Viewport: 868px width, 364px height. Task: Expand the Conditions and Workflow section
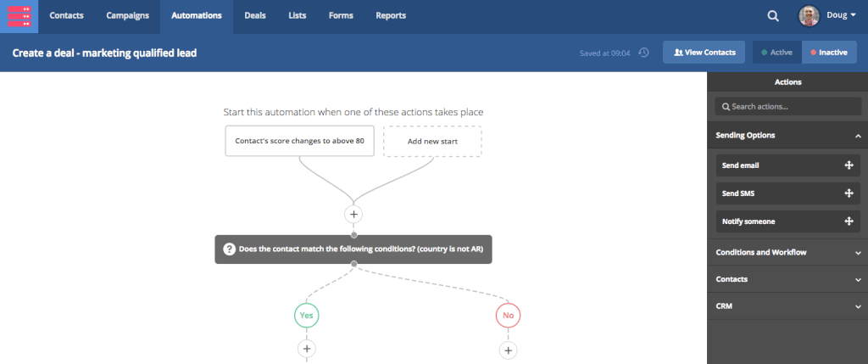(857, 253)
